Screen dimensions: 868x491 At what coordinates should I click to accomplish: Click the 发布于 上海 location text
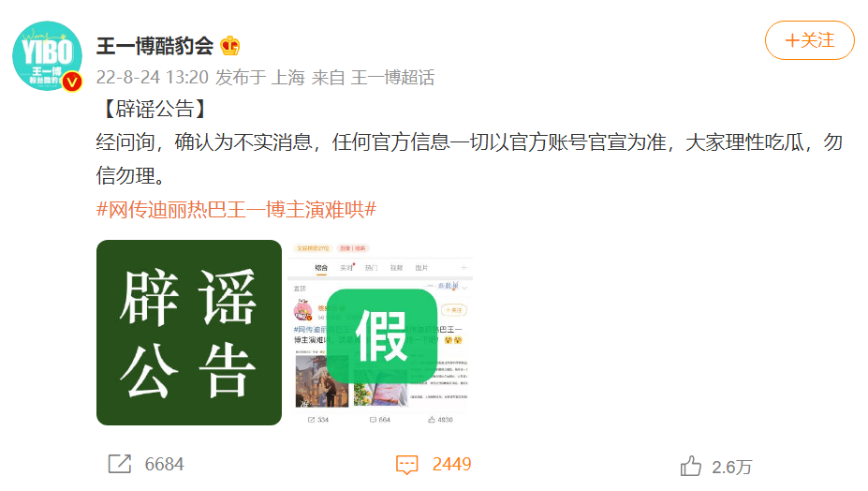point(260,78)
